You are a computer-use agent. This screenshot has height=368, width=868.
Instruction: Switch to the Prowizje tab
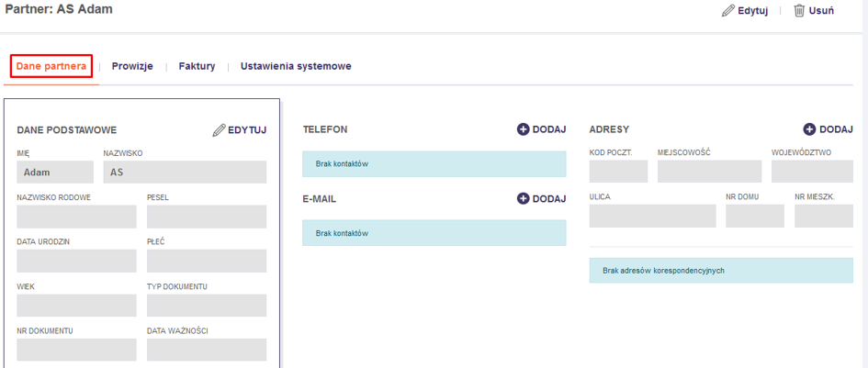pos(132,66)
